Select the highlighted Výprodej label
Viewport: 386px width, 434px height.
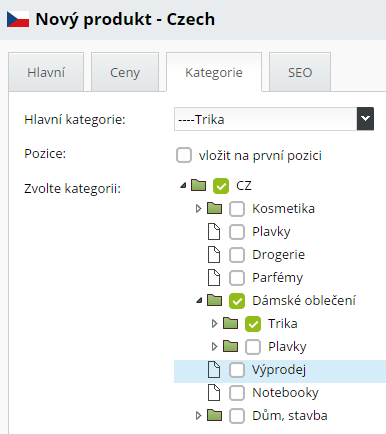pyautogui.click(x=279, y=370)
